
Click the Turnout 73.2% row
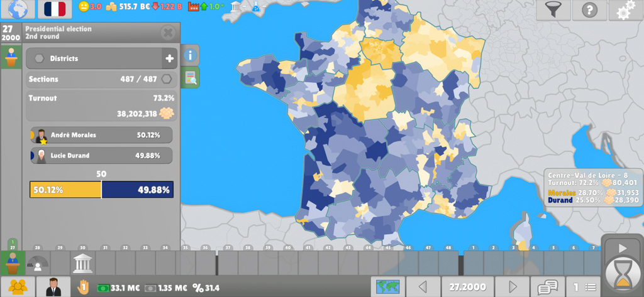pos(101,98)
